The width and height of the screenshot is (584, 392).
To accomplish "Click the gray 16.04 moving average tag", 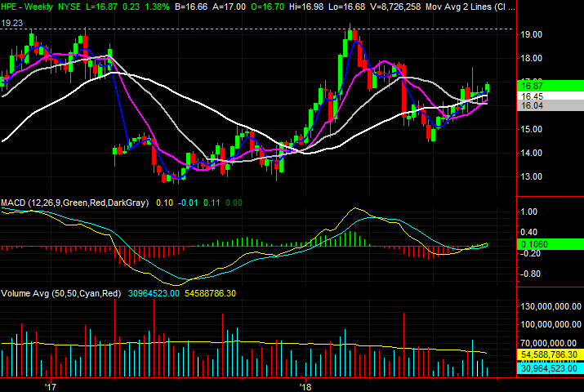I will tap(551, 105).
